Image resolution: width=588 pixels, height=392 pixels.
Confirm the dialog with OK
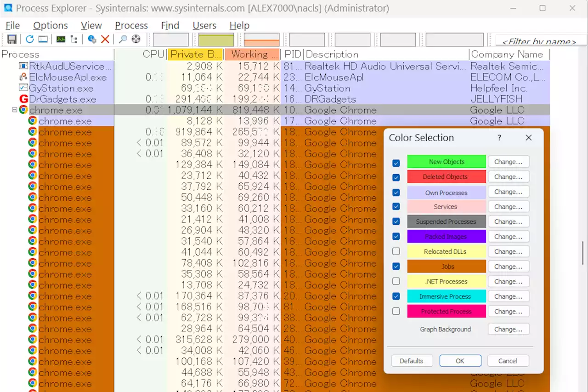tap(460, 361)
